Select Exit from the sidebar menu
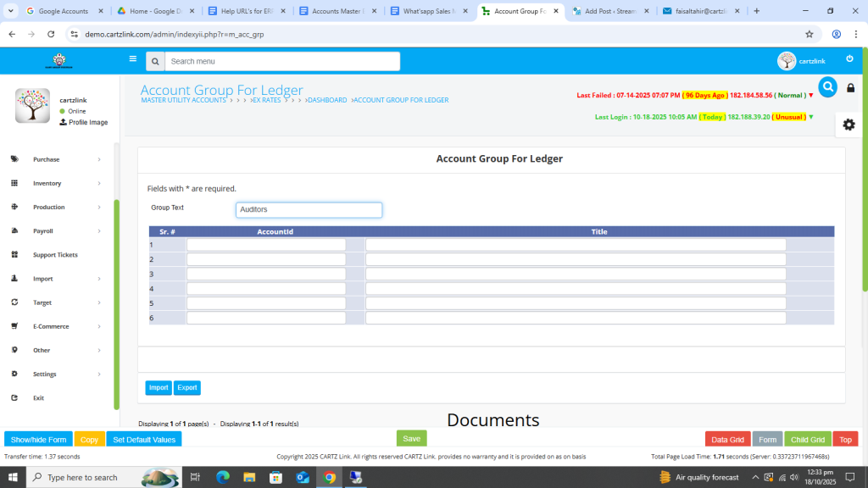This screenshot has width=868, height=488. (38, 397)
